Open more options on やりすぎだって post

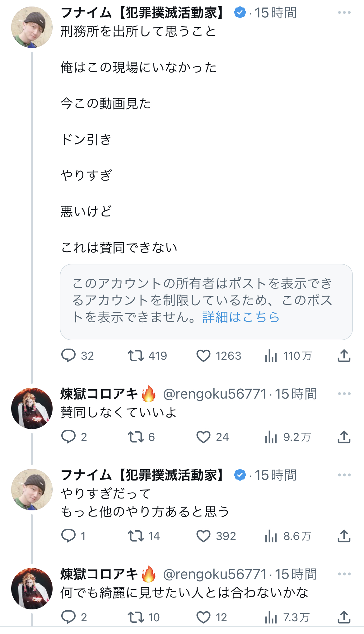tap(344, 475)
